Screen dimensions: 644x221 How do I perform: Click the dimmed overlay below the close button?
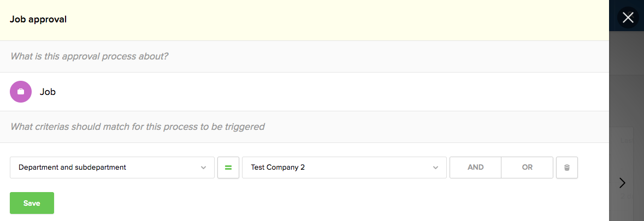(x=627, y=82)
